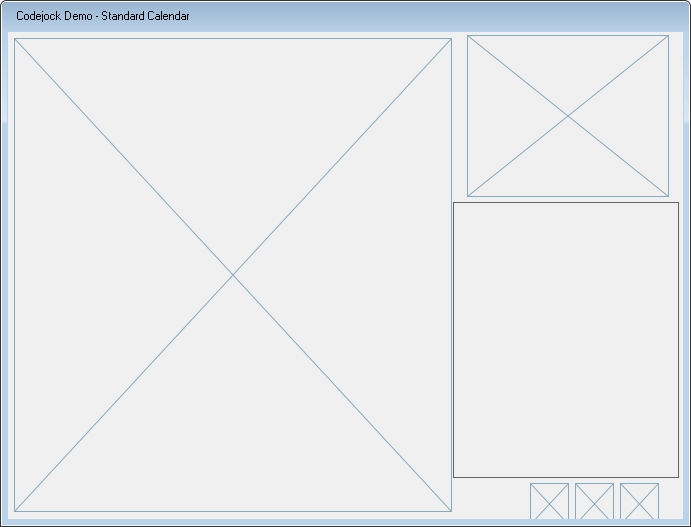691x527 pixels.
Task: Click the "Codejock Demo - Standard Calendar" window title
Action: coord(103,16)
